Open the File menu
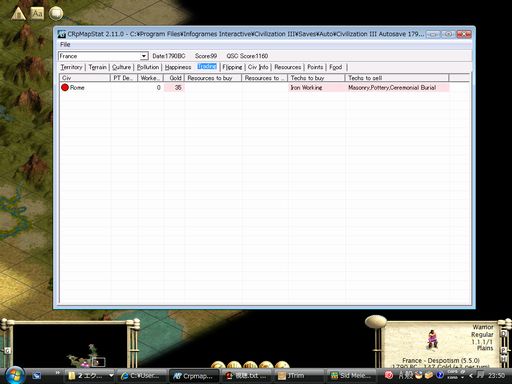Viewport: 512px width, 384px height. 65,45
